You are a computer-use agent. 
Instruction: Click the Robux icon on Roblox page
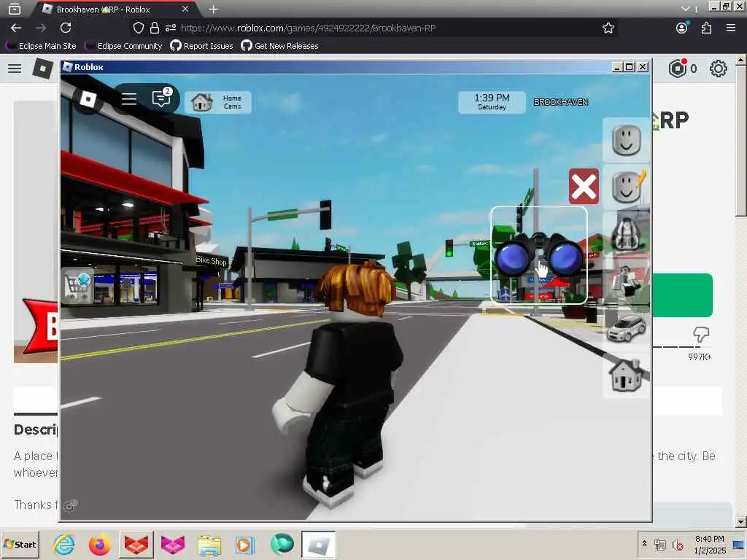point(678,69)
